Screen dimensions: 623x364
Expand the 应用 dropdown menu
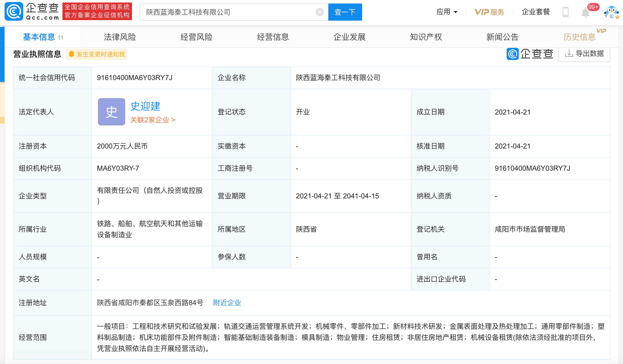coord(447,12)
